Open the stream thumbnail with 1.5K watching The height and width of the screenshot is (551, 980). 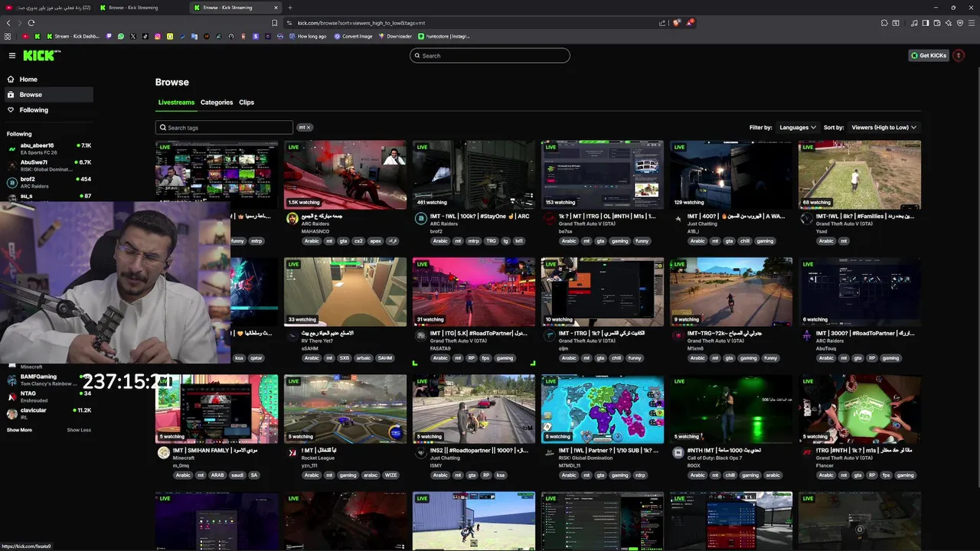(x=345, y=174)
